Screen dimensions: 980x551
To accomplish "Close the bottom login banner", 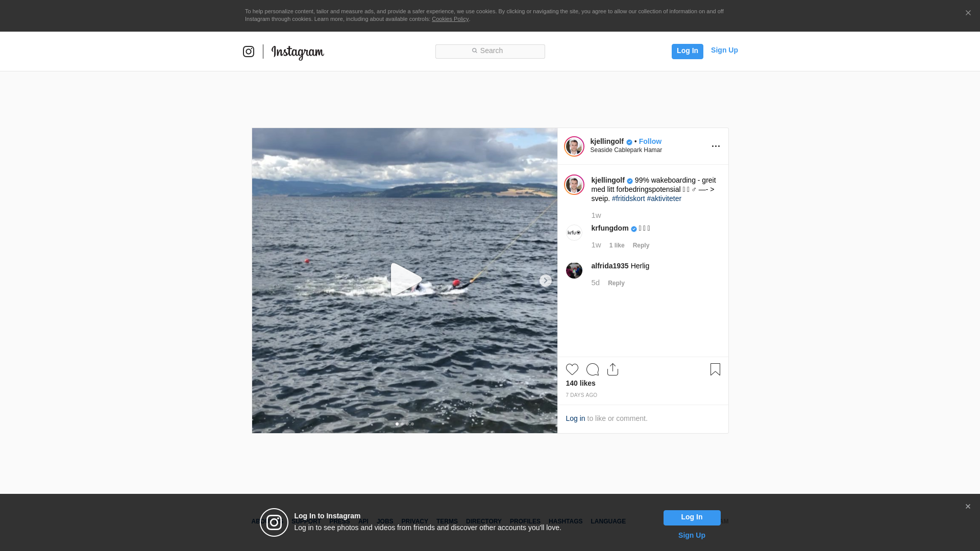I will coord(968,507).
